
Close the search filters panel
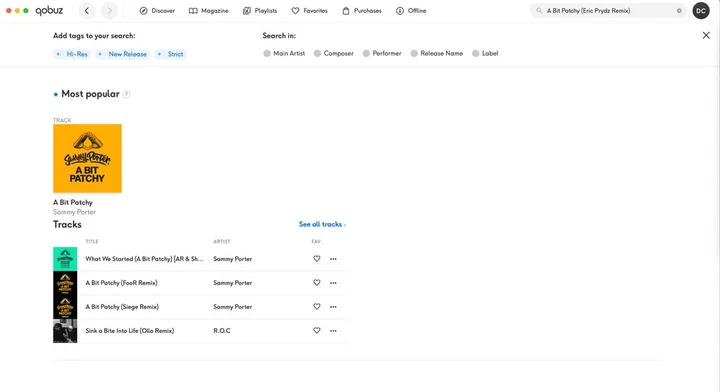(x=706, y=35)
